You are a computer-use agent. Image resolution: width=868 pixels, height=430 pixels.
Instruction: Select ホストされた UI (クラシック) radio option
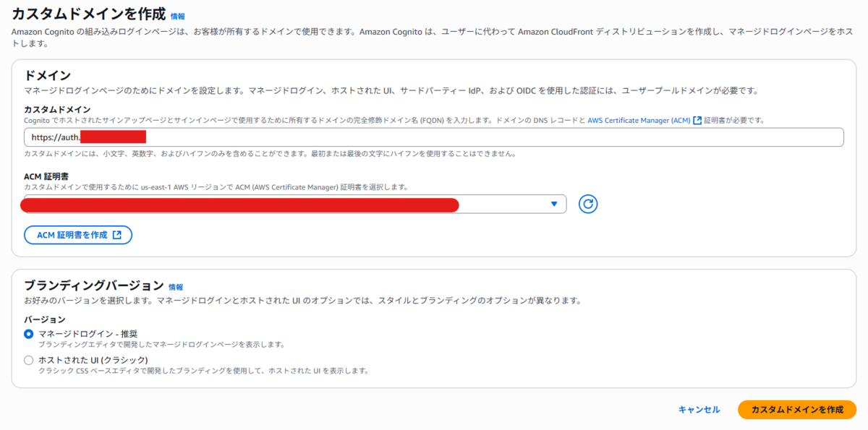29,360
